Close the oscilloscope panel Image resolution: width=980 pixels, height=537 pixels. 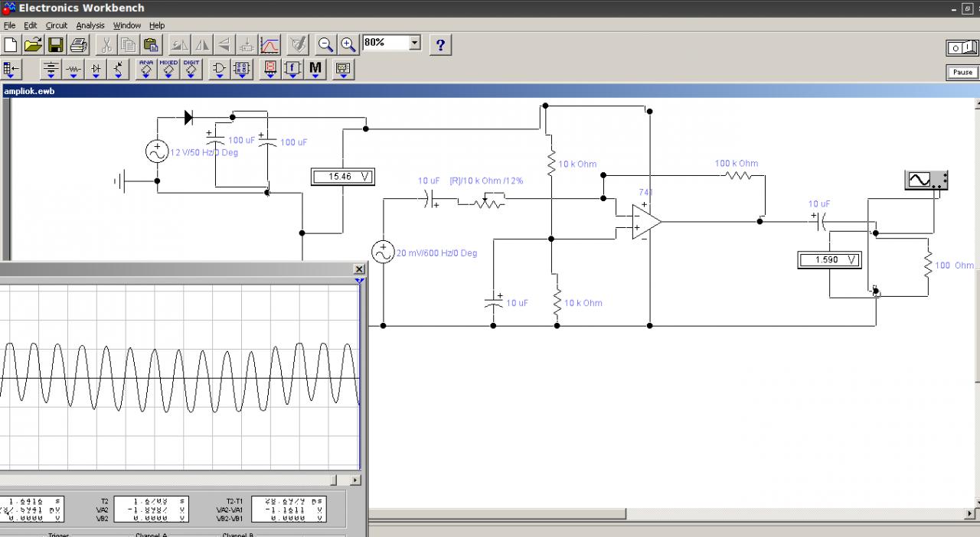(x=359, y=269)
